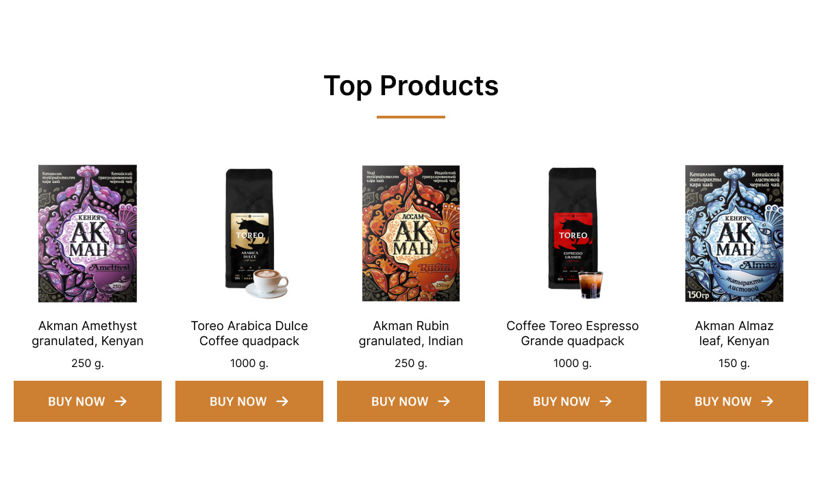Open the purple Akman Amethyst tea package image

[88, 233]
